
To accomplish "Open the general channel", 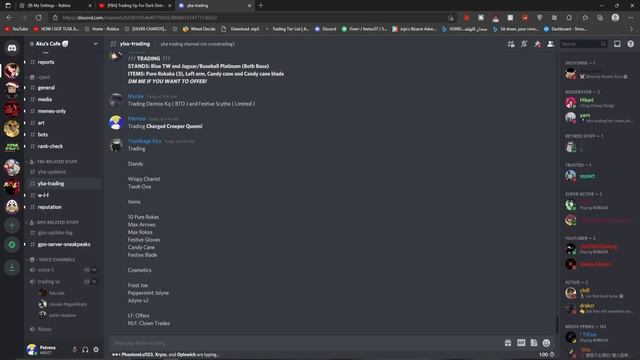I will [x=63, y=88].
